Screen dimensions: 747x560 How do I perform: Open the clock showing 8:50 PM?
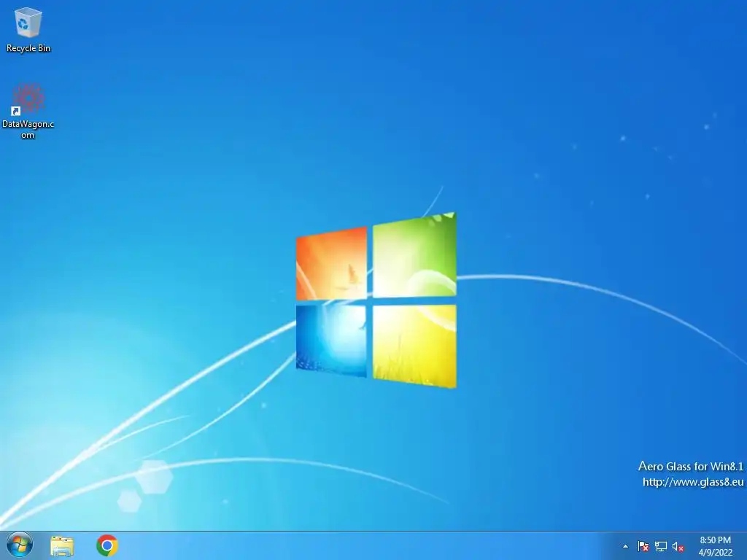(x=715, y=546)
